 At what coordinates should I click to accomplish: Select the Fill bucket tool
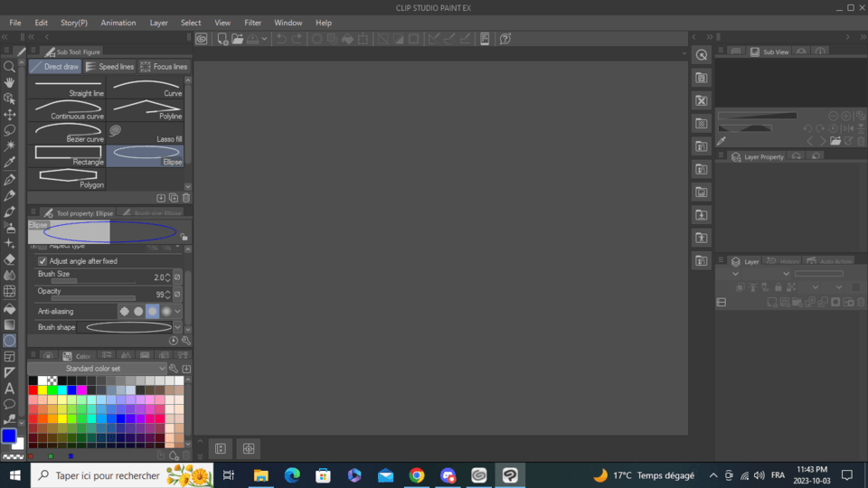(x=9, y=309)
